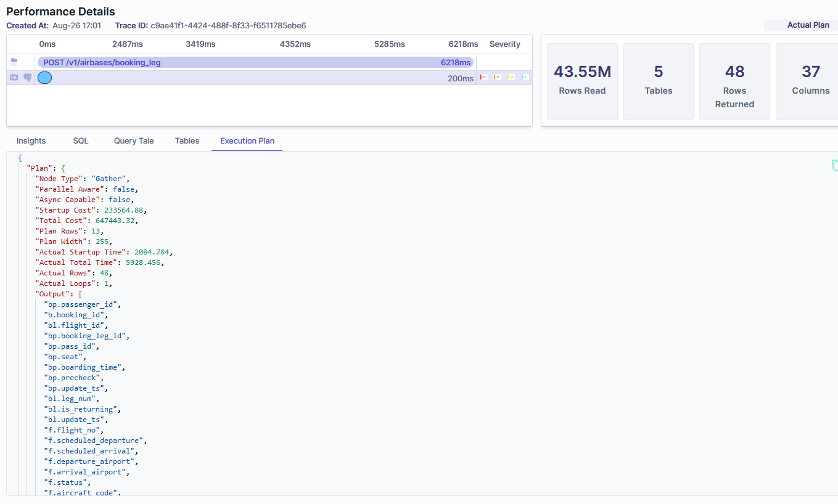Click the "bl.is_returning" output entry
This screenshot has height=504, width=838.
tap(83, 409)
